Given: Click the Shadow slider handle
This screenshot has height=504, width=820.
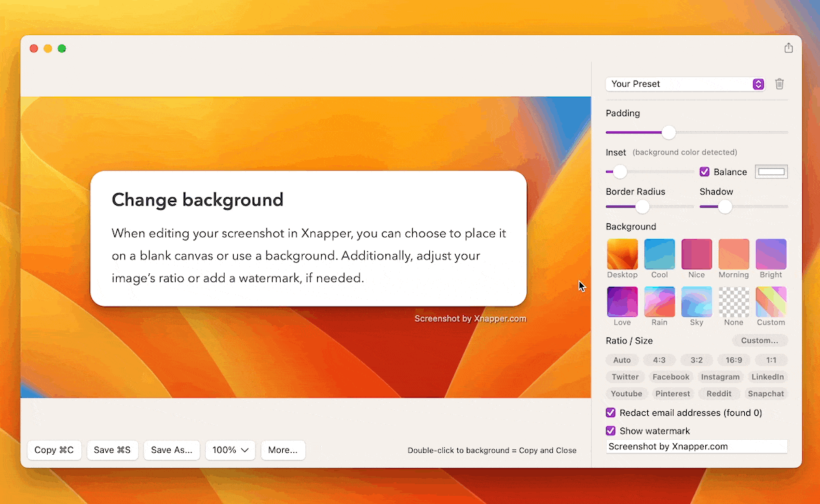Looking at the screenshot, I should [x=725, y=206].
